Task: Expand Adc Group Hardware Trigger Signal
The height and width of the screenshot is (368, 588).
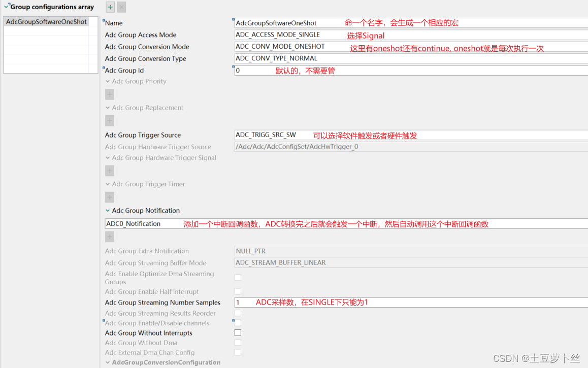Action: 108,157
